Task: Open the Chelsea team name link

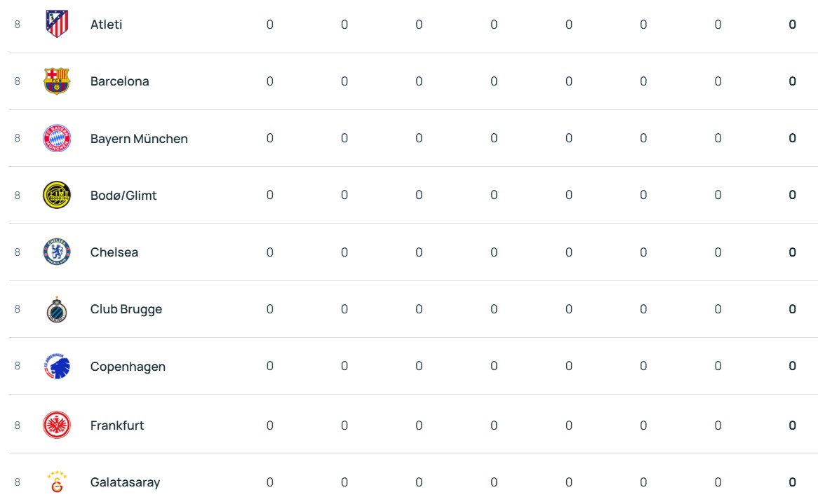Action: point(114,252)
